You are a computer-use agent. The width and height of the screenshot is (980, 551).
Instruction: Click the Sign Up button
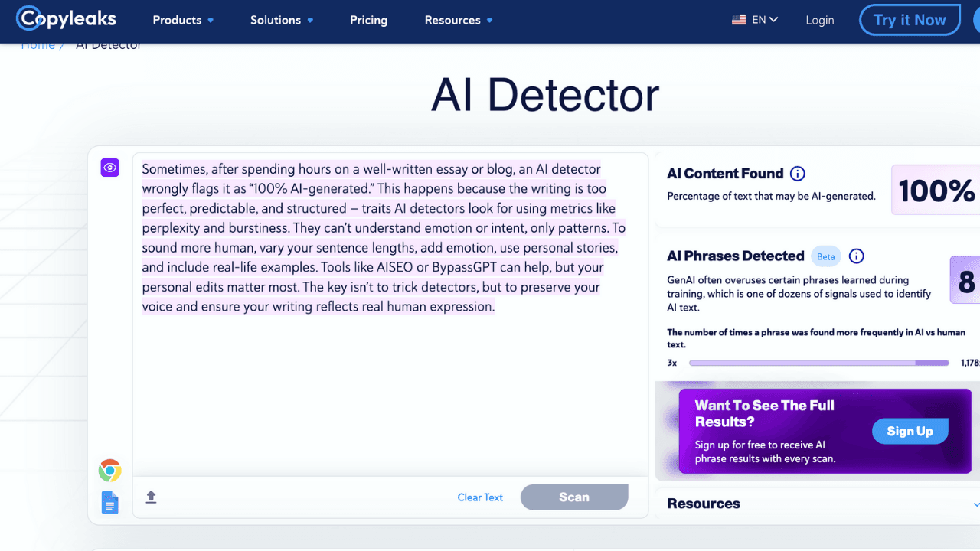click(x=910, y=431)
